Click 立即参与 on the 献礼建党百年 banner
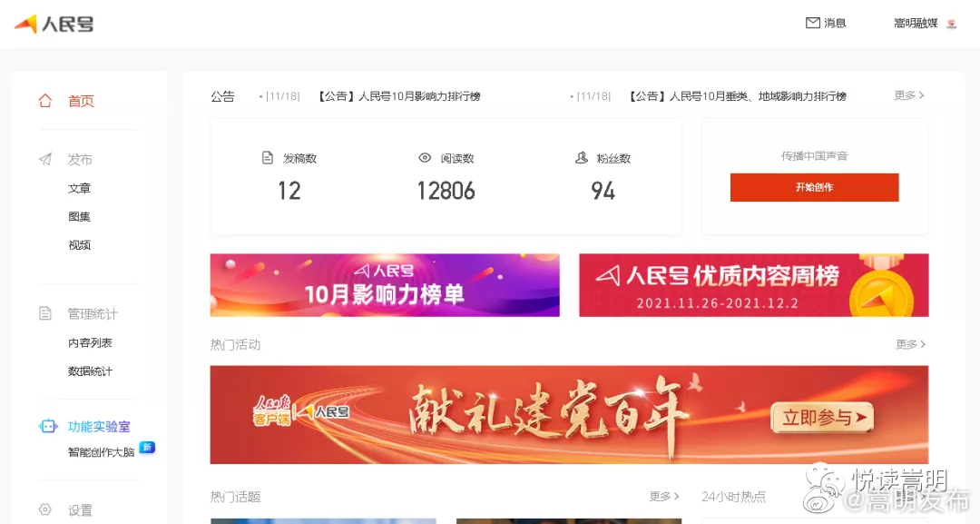 tap(822, 417)
